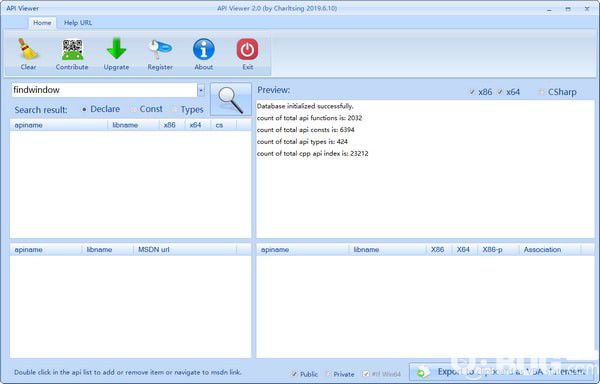
Task: Expand the search box dropdown arrow
Action: tap(201, 90)
